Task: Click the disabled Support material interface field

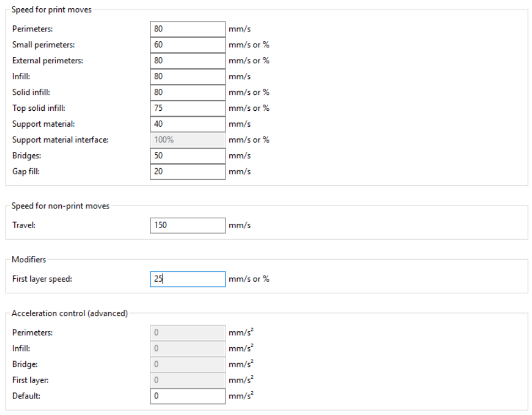Action: click(x=187, y=140)
